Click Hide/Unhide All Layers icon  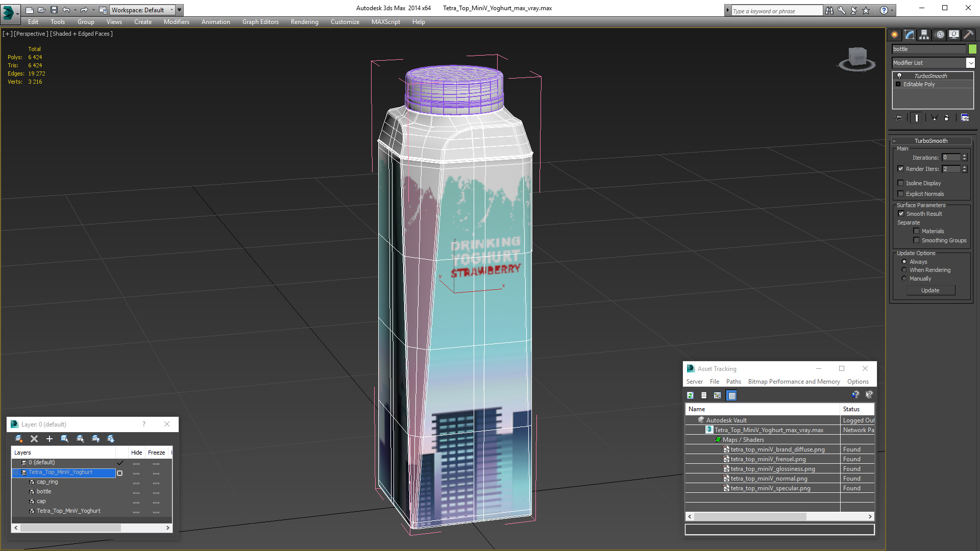point(95,439)
